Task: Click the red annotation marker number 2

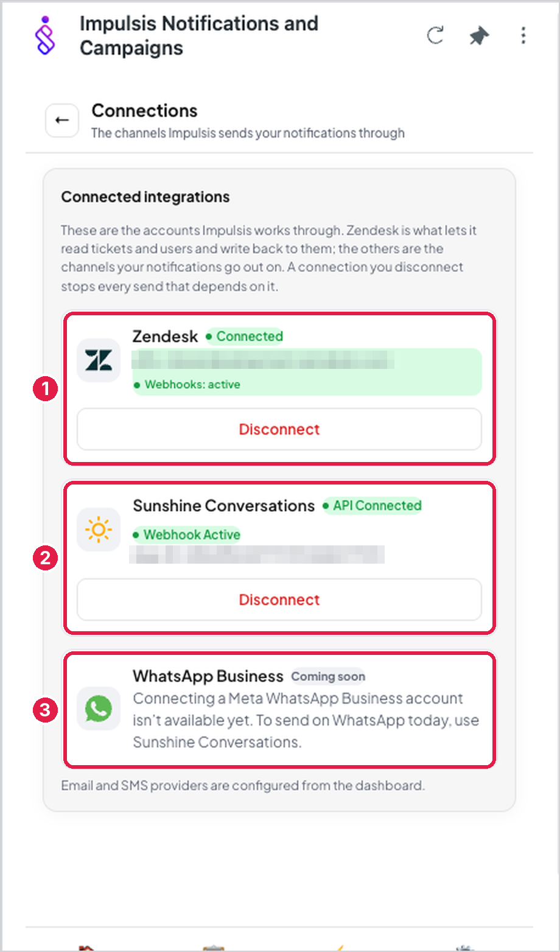Action: coord(45,558)
